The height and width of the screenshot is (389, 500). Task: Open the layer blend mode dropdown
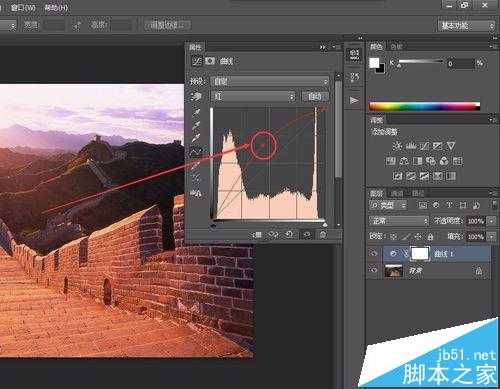point(399,221)
